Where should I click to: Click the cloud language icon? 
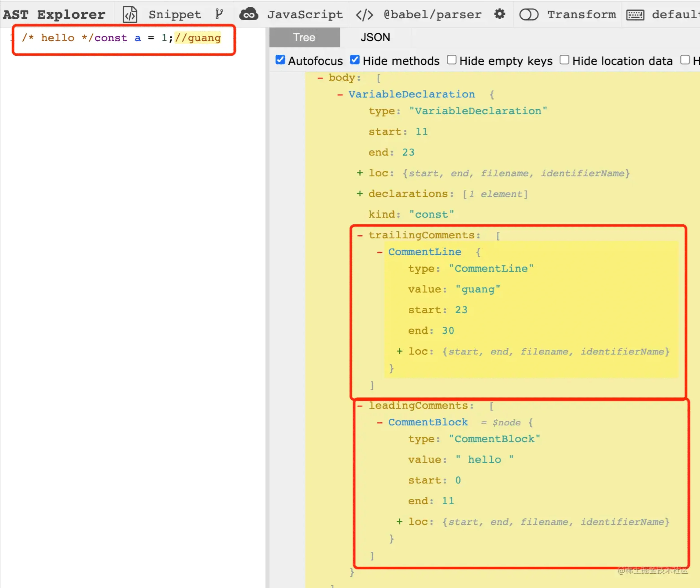[248, 14]
